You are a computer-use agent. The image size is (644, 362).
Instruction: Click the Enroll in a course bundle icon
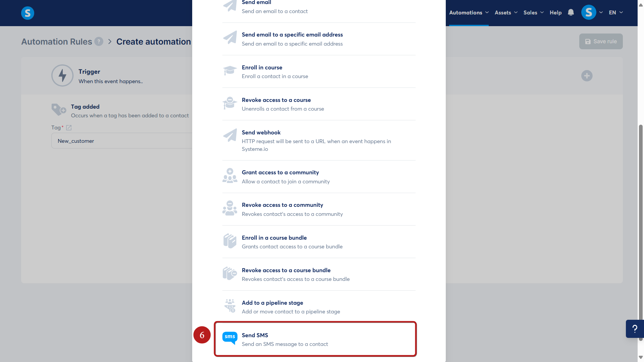[x=230, y=241]
